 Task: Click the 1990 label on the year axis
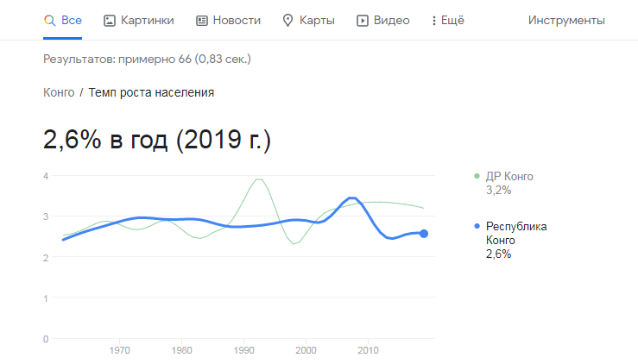(243, 350)
